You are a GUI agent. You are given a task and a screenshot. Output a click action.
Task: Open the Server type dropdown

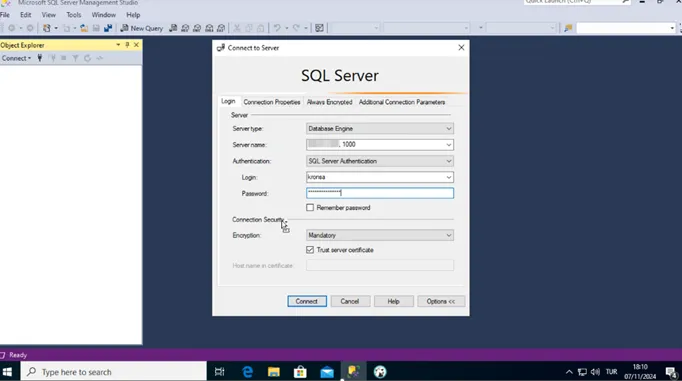tap(448, 129)
